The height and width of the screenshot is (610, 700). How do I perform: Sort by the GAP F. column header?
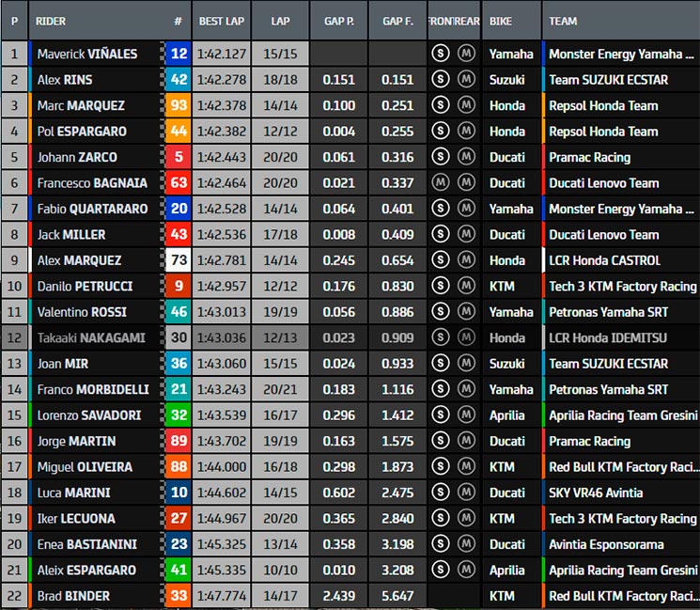[397, 21]
